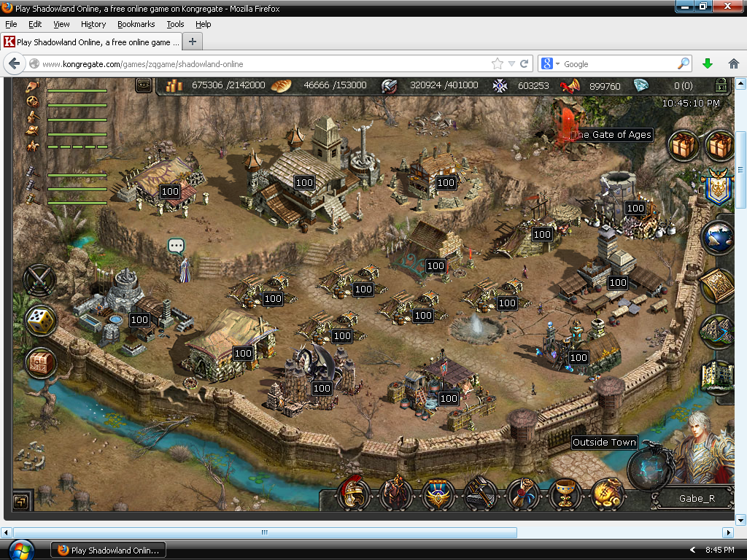The width and height of the screenshot is (747, 560).
Task: Open the Tools menu
Action: [175, 24]
